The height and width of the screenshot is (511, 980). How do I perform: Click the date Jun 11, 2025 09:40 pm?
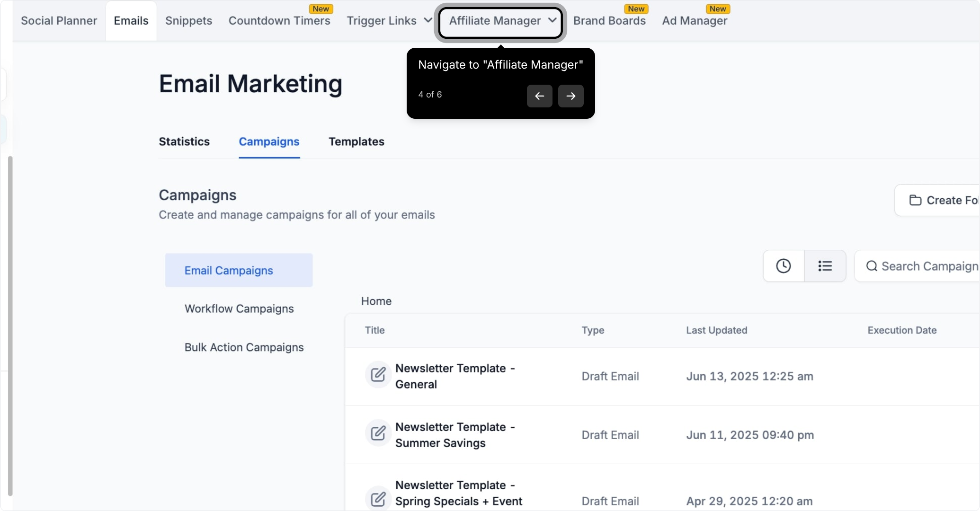(x=750, y=435)
